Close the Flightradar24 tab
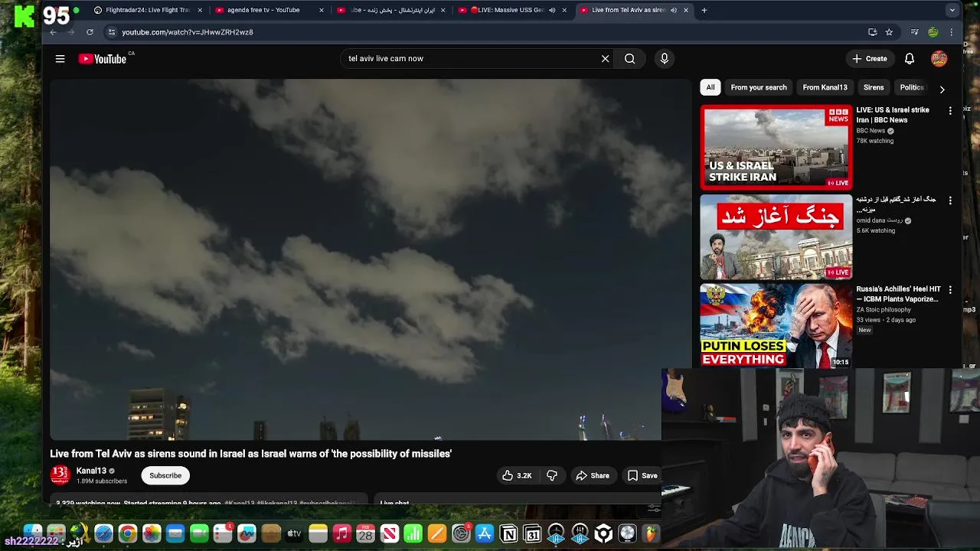This screenshot has height=551, width=980. [200, 10]
